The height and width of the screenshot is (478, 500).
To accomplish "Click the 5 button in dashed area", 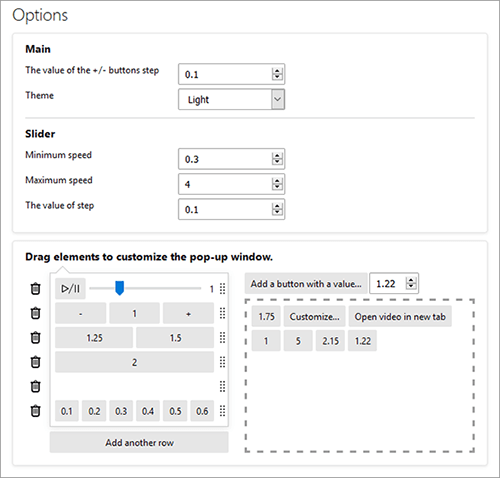I will pos(298,341).
